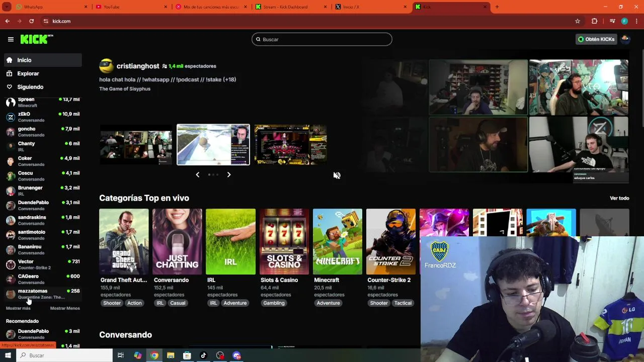Click CAGeero's avatar in sidebar
The height and width of the screenshot is (362, 644).
[x=11, y=279]
